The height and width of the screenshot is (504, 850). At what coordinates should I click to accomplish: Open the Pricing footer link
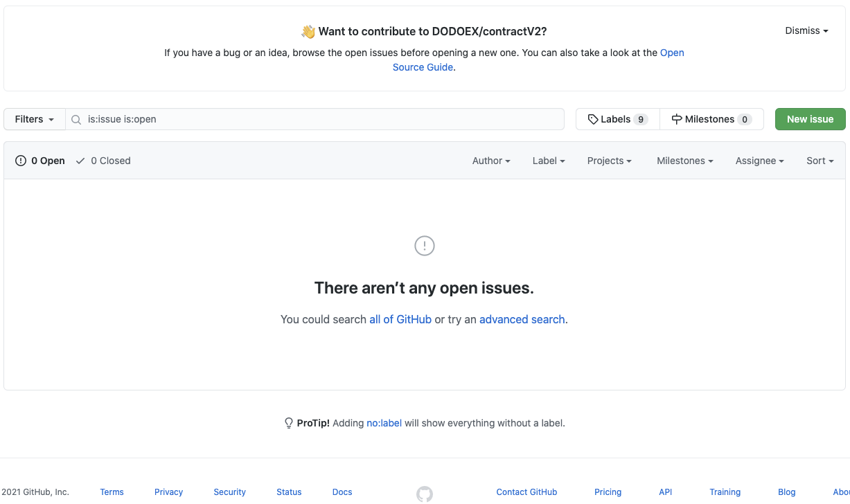point(608,492)
